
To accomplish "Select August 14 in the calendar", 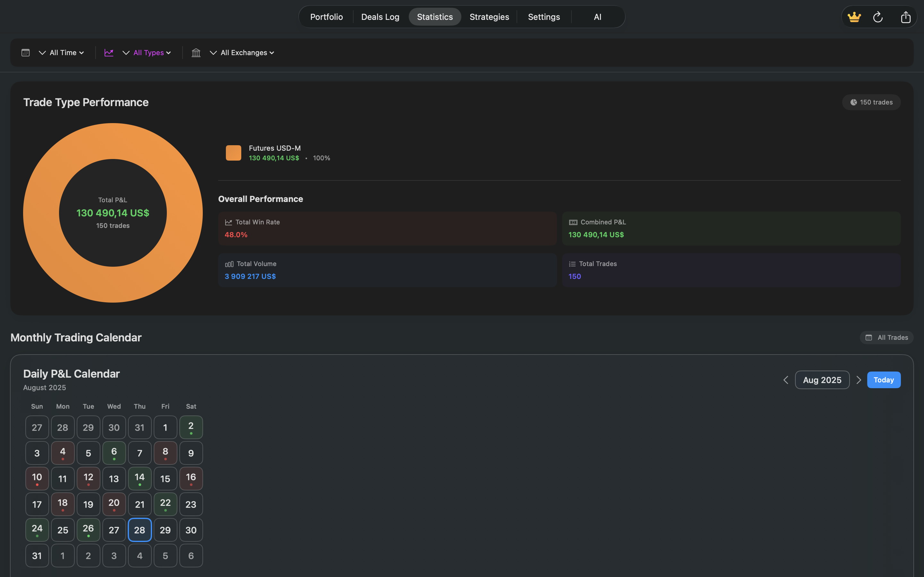I will click(x=139, y=479).
